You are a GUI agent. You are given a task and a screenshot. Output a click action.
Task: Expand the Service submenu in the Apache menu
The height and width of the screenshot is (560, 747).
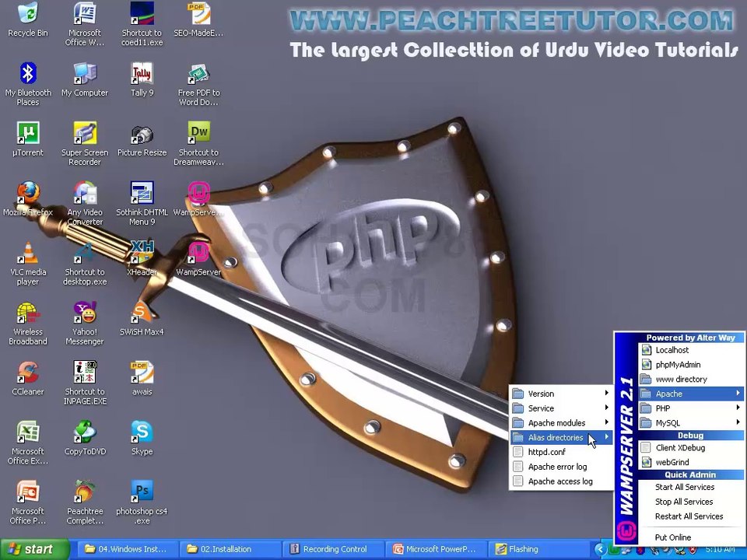click(x=561, y=408)
